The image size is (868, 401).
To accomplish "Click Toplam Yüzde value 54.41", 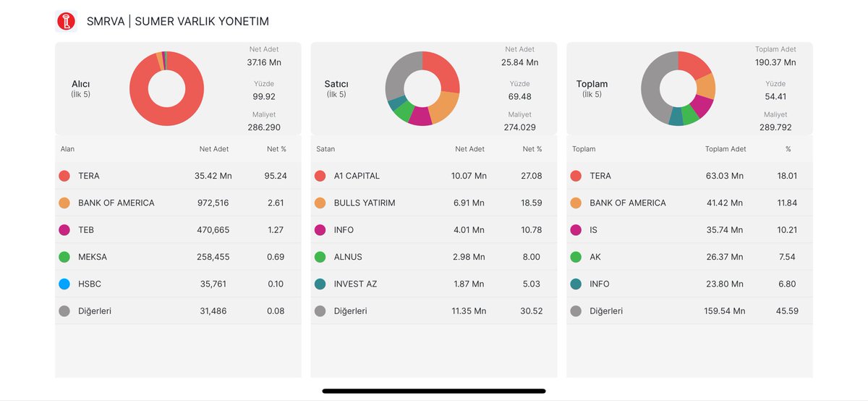I will coord(775,96).
